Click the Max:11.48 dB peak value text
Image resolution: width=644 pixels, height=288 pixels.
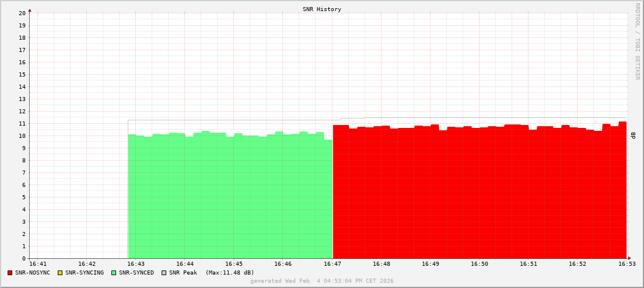[230, 273]
